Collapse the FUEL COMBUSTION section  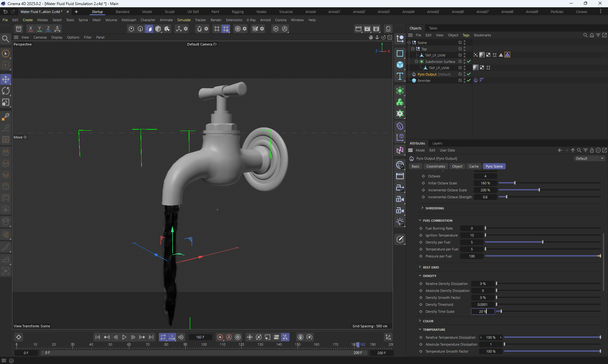[x=420, y=220]
